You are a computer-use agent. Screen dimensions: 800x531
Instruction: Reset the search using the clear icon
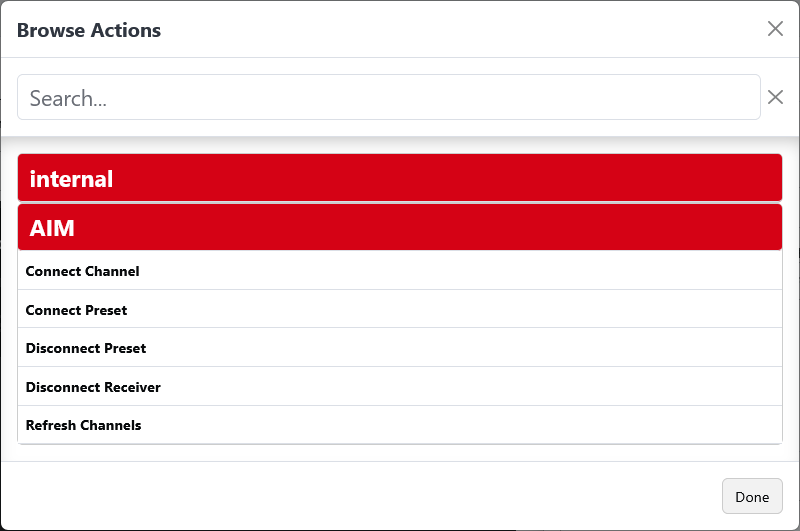775,97
